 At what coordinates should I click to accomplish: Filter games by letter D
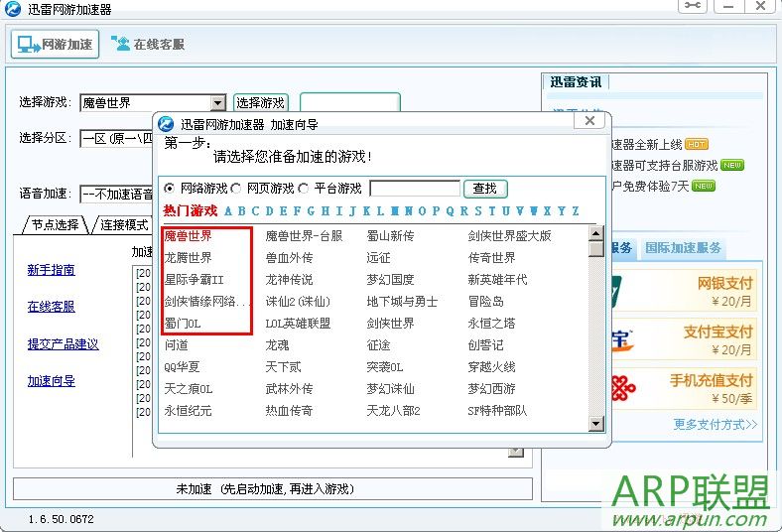point(270,210)
